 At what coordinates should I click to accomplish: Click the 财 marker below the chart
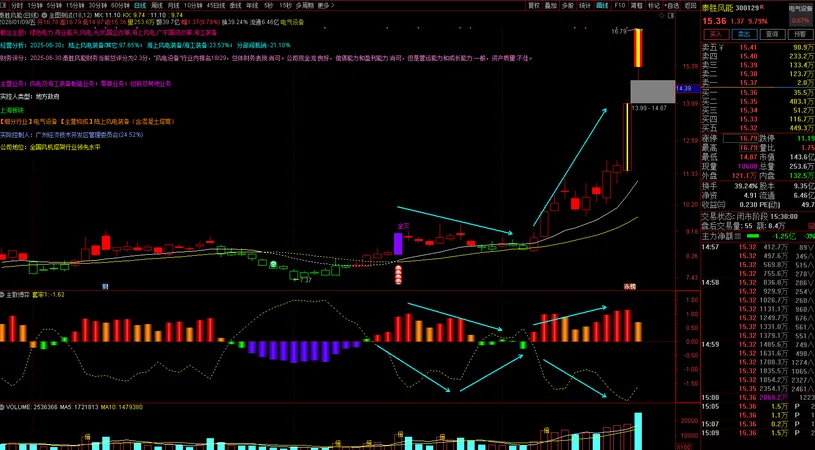[x=105, y=286]
